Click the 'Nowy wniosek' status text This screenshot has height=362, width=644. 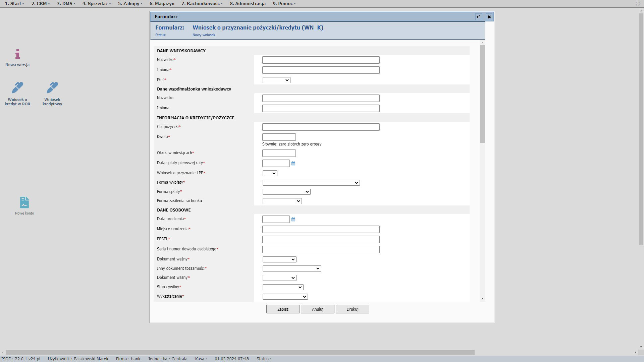[204, 35]
